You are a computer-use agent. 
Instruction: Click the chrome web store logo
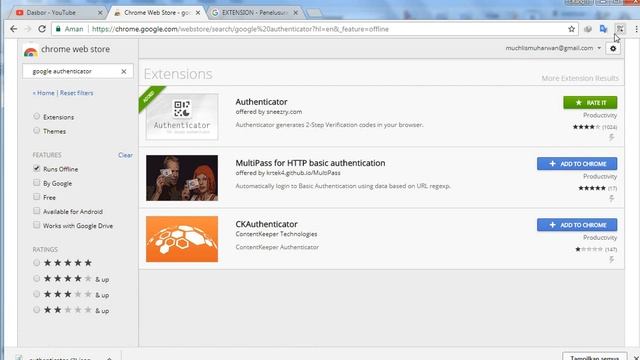pyautogui.click(x=31, y=51)
